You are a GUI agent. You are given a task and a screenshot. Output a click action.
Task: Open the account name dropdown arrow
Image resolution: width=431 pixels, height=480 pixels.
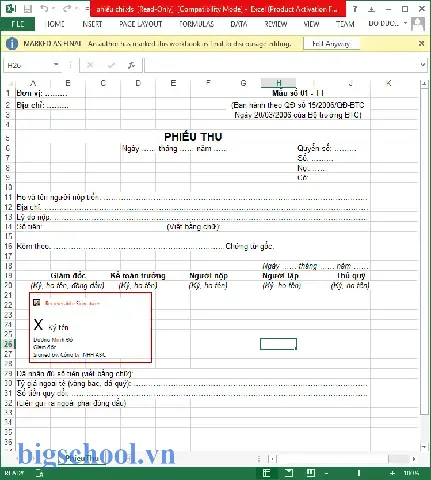[405, 23]
